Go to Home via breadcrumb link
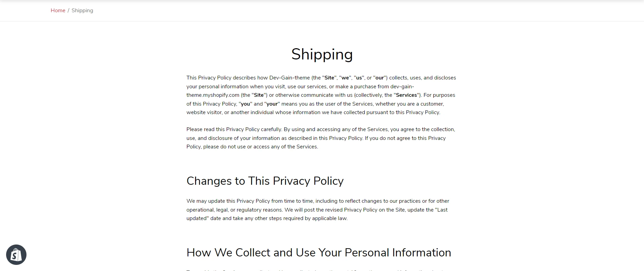The width and height of the screenshot is (644, 271). tap(58, 11)
